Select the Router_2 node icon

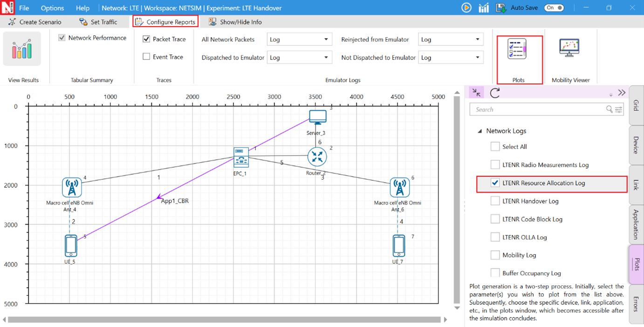tap(317, 157)
